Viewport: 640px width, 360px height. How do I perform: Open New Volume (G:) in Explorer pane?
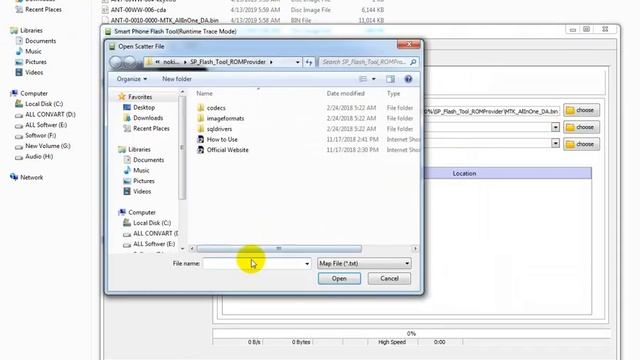[x=47, y=146]
